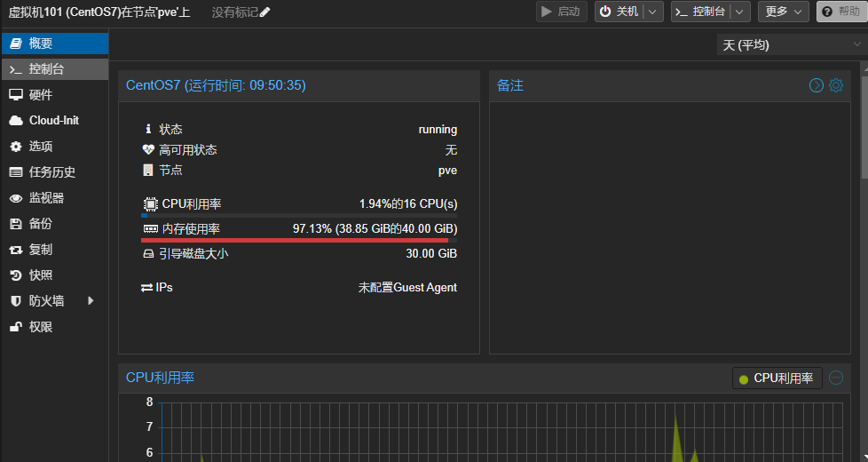
Task: Click the 帮助 help button
Action: [x=841, y=12]
